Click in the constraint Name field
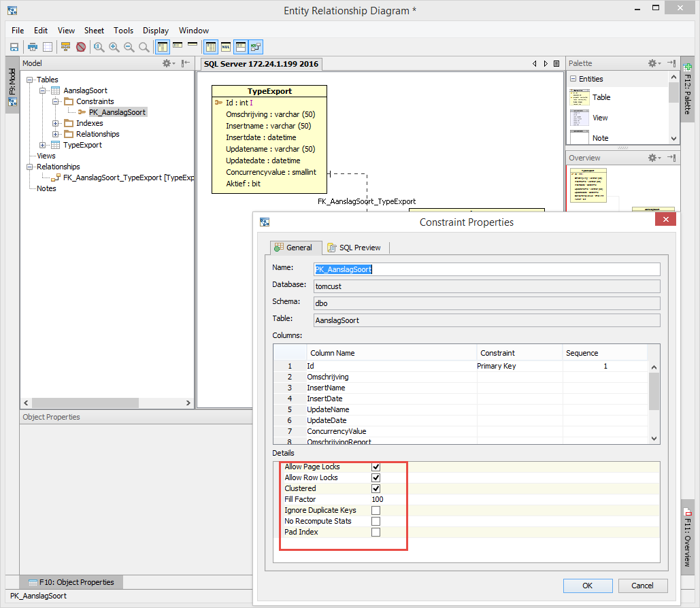This screenshot has width=700, height=608. 486,269
